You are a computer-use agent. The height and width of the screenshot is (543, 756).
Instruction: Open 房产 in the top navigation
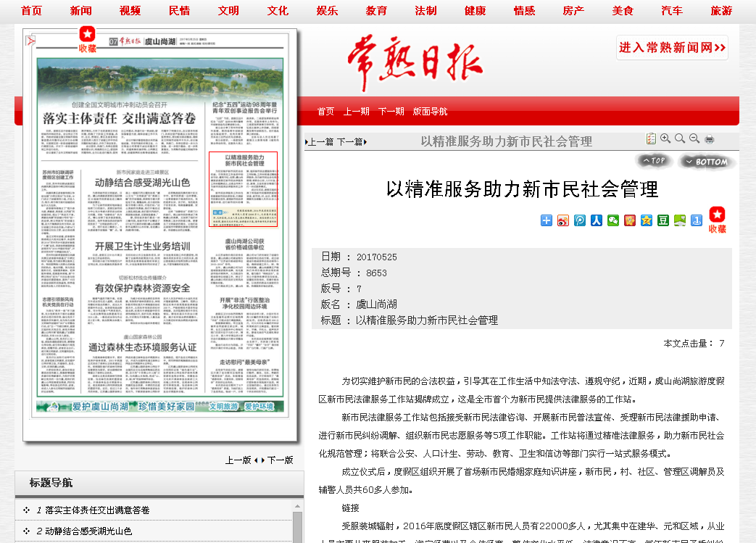573,11
